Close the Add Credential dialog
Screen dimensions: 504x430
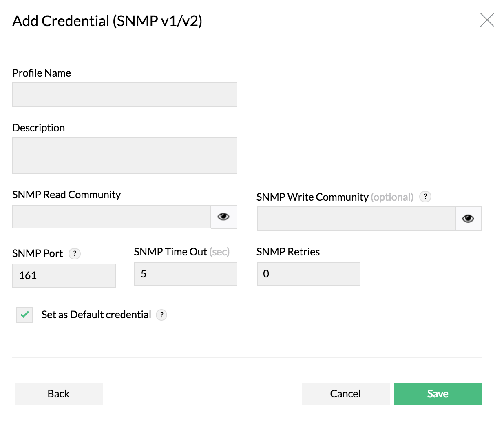tap(487, 20)
